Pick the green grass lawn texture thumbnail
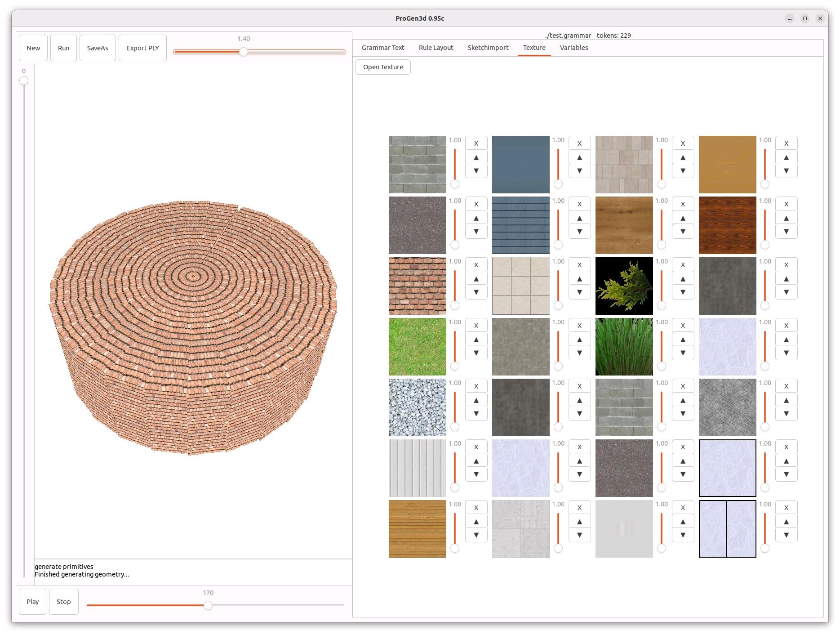 [418, 347]
